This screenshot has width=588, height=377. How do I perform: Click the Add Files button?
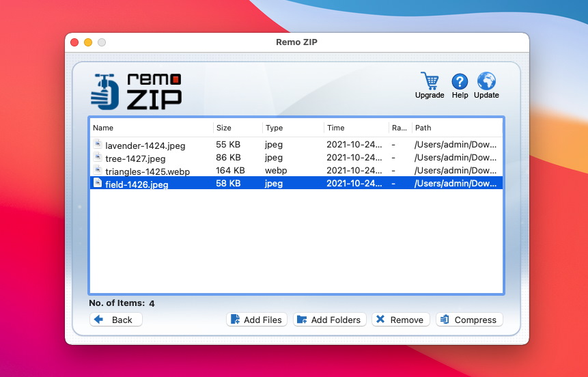click(257, 320)
